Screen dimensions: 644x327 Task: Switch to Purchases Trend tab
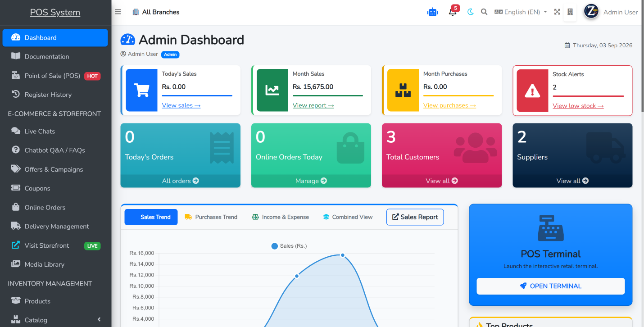[x=211, y=217]
